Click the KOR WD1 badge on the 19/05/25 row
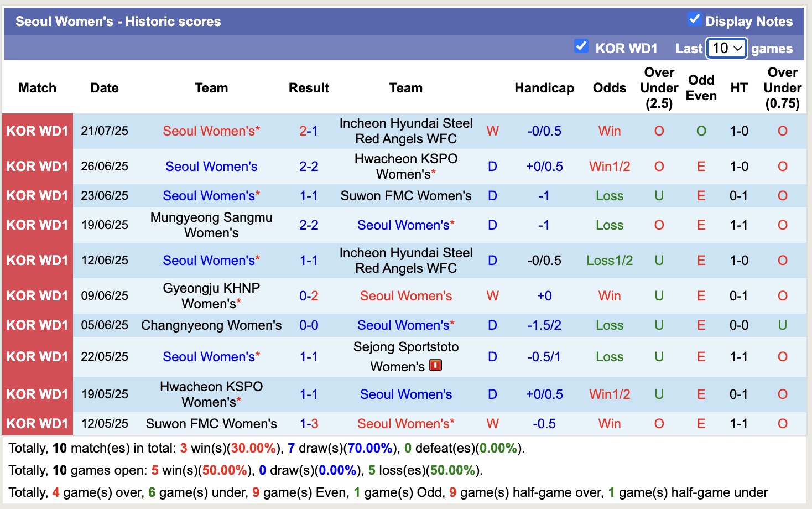Screen dimensions: 812x509 (x=37, y=394)
